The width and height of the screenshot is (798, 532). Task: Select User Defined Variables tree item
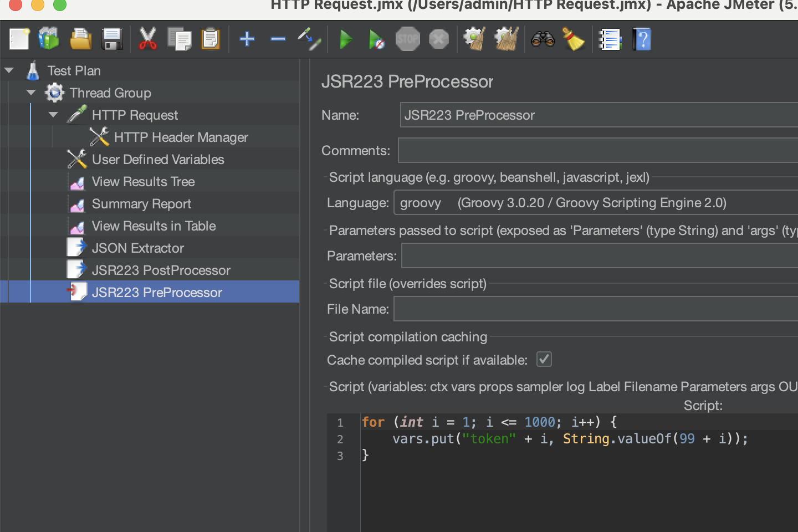coord(158,160)
